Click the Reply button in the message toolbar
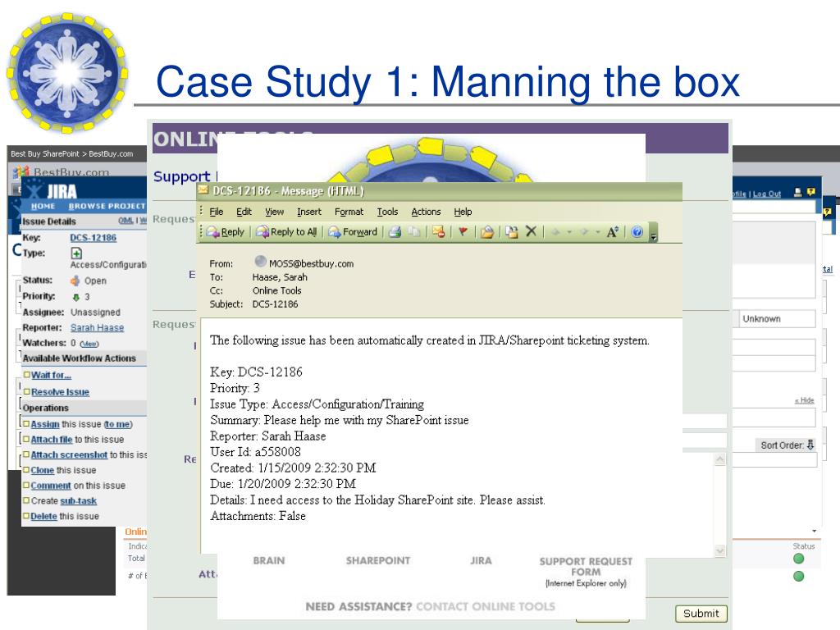This screenshot has width=840, height=630. tap(226, 232)
